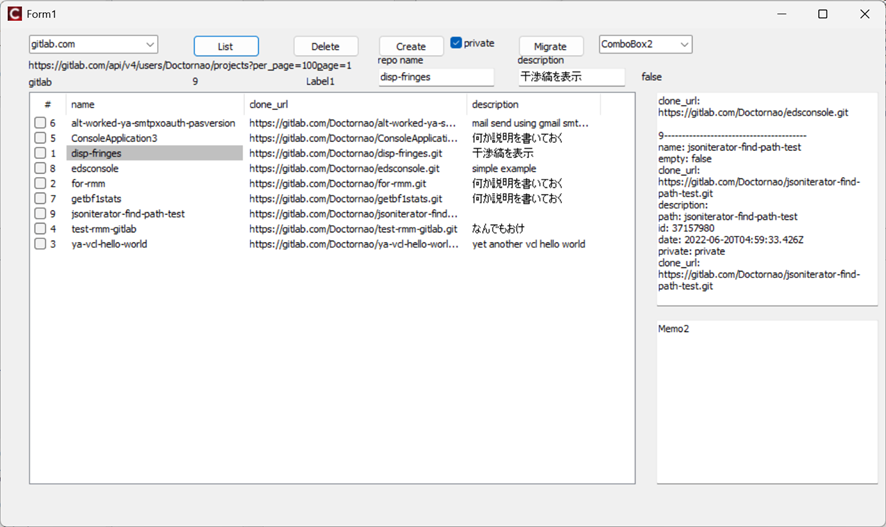Screen dimensions: 886x527
Task: Check the test-rmm-gitlab row checkbox
Action: pyautogui.click(x=40, y=229)
